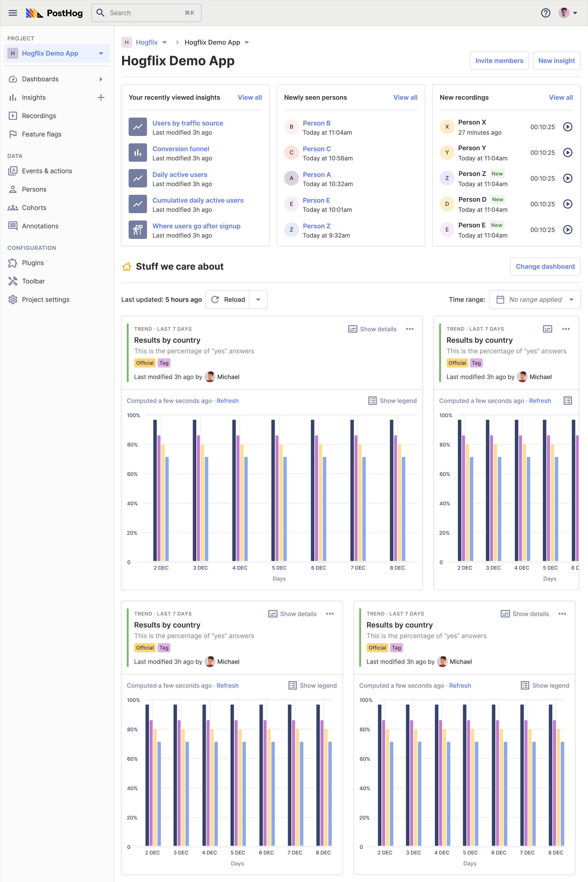The width and height of the screenshot is (588, 882).
Task: Open the hamburger menu
Action: [x=13, y=13]
